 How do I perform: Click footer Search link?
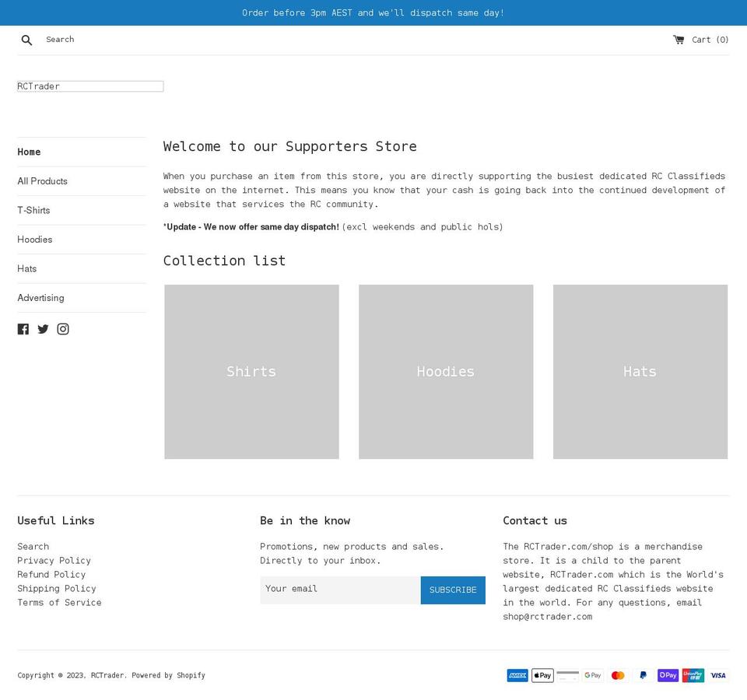[x=33, y=547]
